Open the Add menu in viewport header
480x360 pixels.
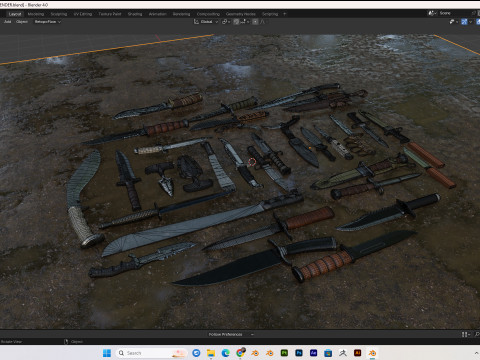(x=7, y=22)
